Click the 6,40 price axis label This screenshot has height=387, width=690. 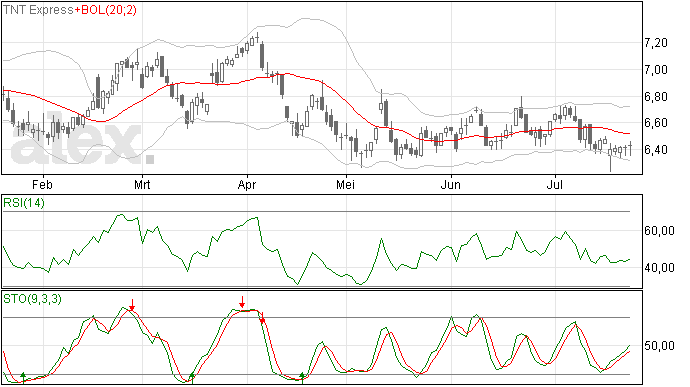656,150
